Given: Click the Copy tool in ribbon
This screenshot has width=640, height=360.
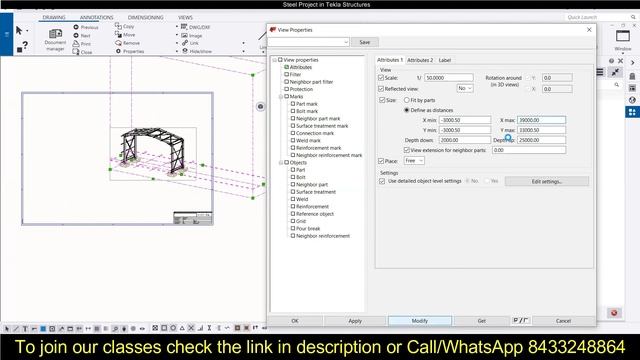Looking at the screenshot, I should coord(124,26).
